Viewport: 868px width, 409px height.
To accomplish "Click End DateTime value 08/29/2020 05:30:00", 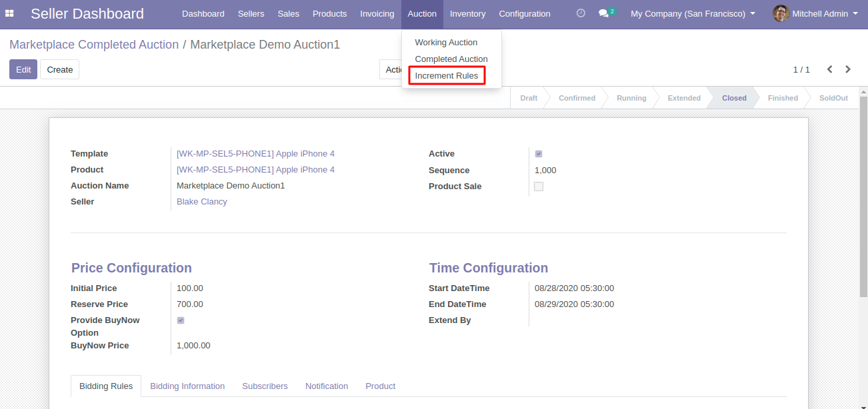I will point(574,304).
